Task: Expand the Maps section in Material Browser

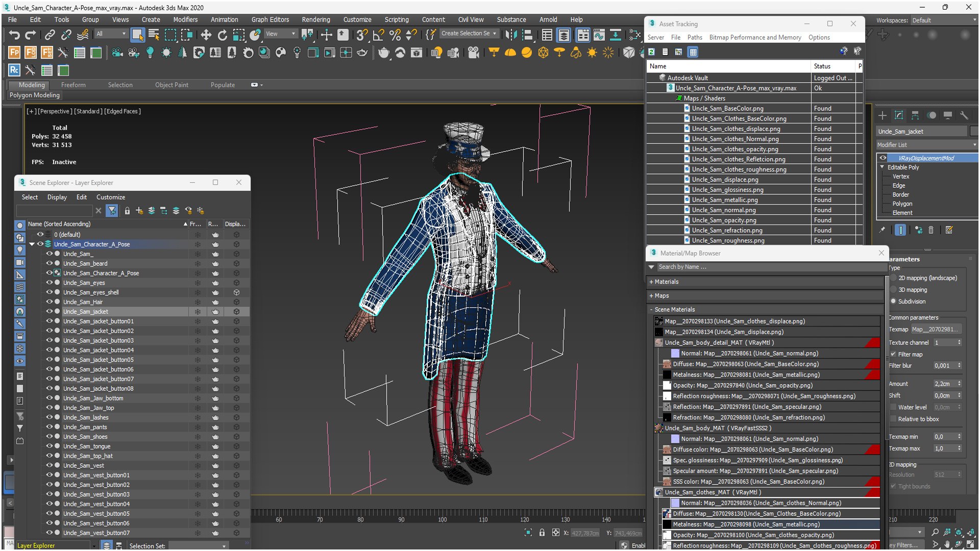Action: (x=651, y=296)
